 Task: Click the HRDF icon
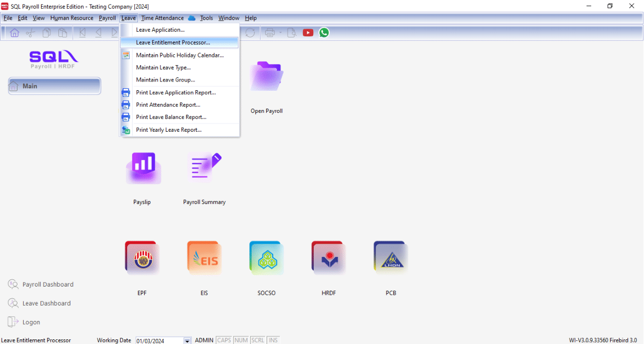coord(328,258)
